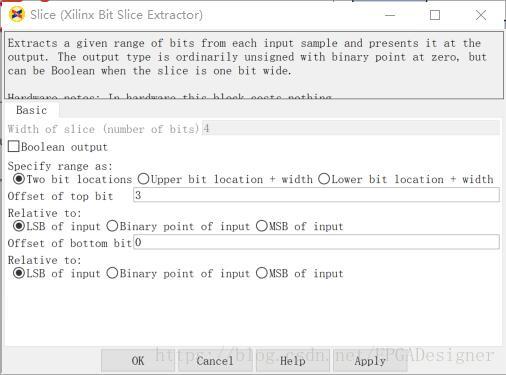Click the Offset of bottom bit field
This screenshot has width=506, height=375.
pyautogui.click(x=316, y=242)
